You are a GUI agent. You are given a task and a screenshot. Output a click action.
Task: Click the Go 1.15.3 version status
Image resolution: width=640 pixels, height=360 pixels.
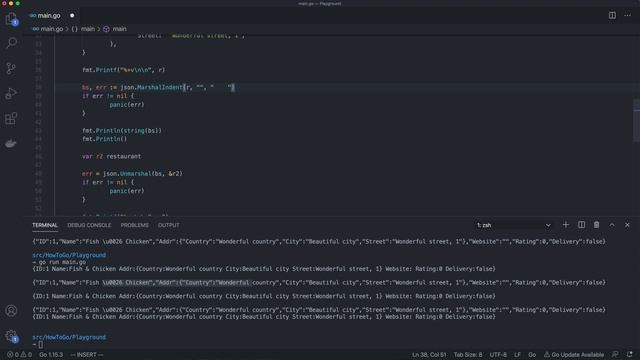coord(51,355)
